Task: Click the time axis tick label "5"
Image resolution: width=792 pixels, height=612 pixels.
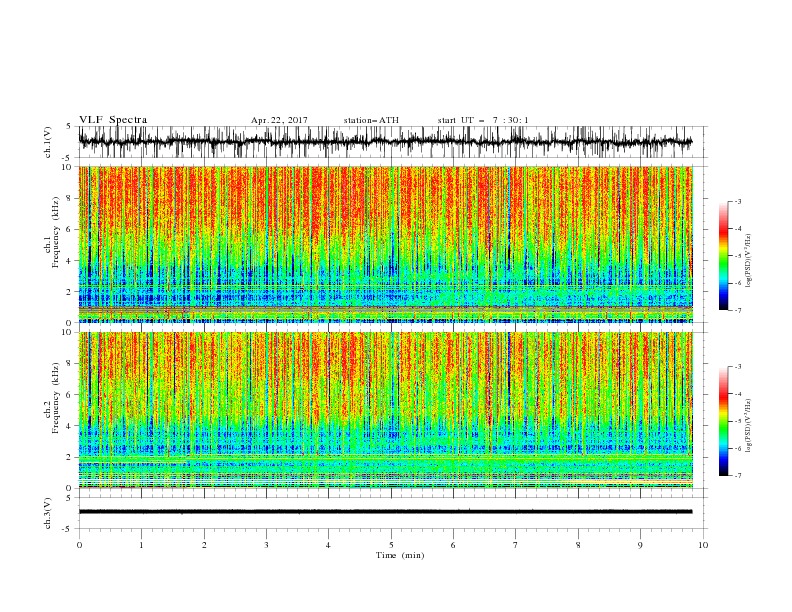Action: coord(391,545)
